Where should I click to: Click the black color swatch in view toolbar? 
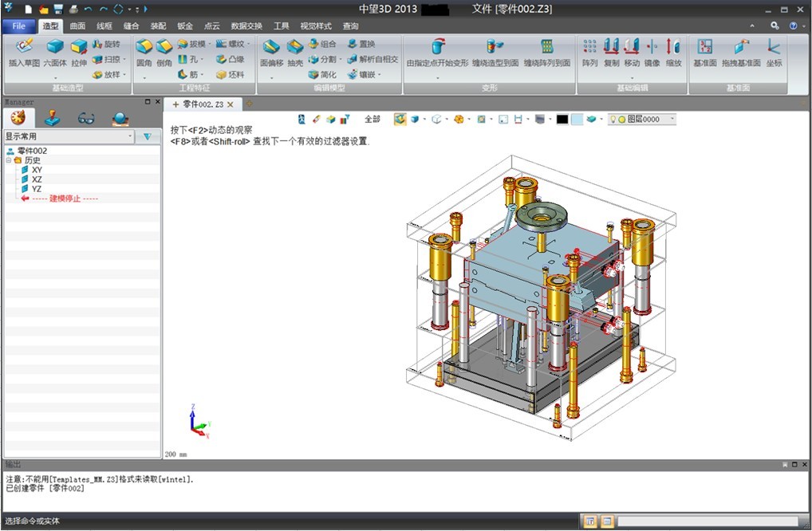click(562, 119)
